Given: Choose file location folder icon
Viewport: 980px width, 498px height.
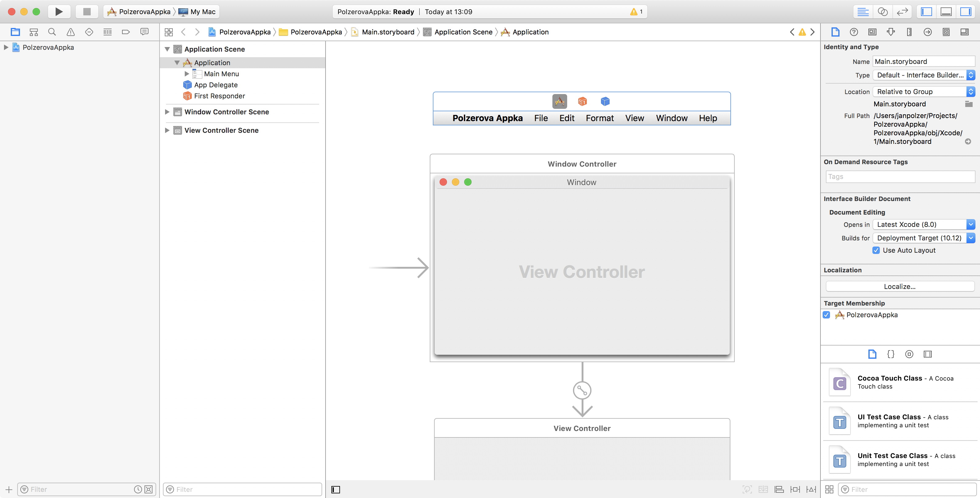Looking at the screenshot, I should 969,104.
